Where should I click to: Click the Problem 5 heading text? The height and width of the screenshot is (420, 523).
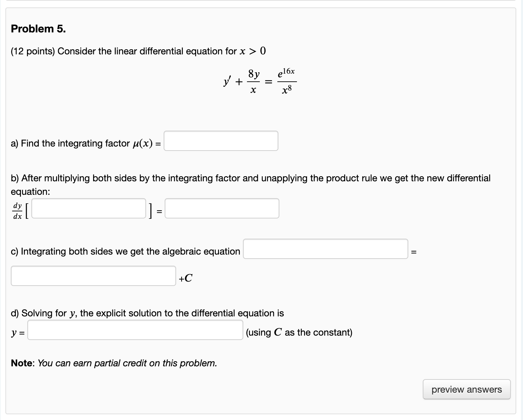click(38, 28)
